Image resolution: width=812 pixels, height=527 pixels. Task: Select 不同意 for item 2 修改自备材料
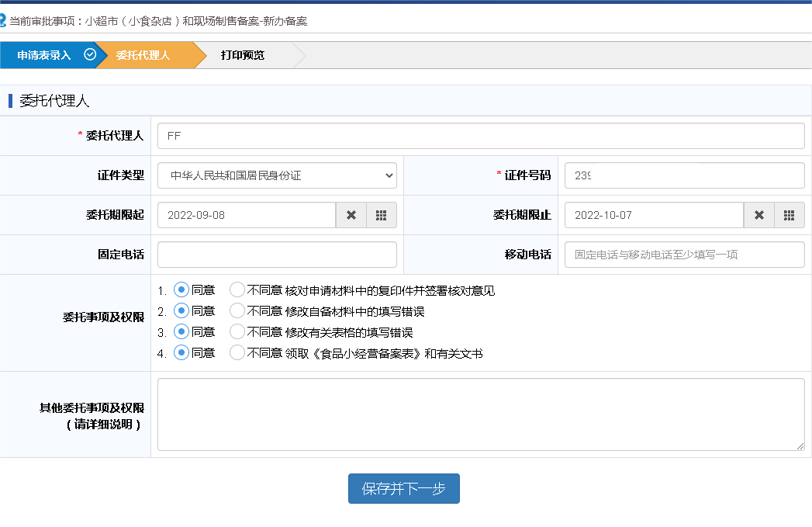(237, 311)
